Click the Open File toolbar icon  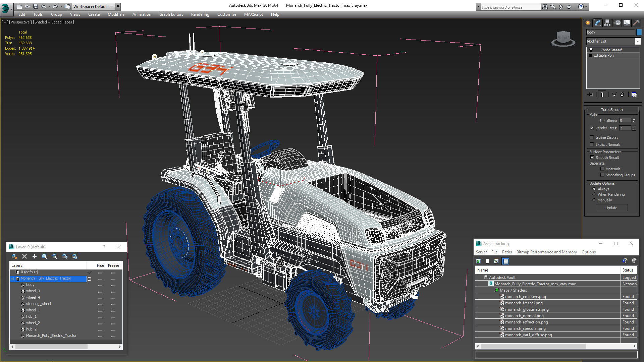(28, 6)
